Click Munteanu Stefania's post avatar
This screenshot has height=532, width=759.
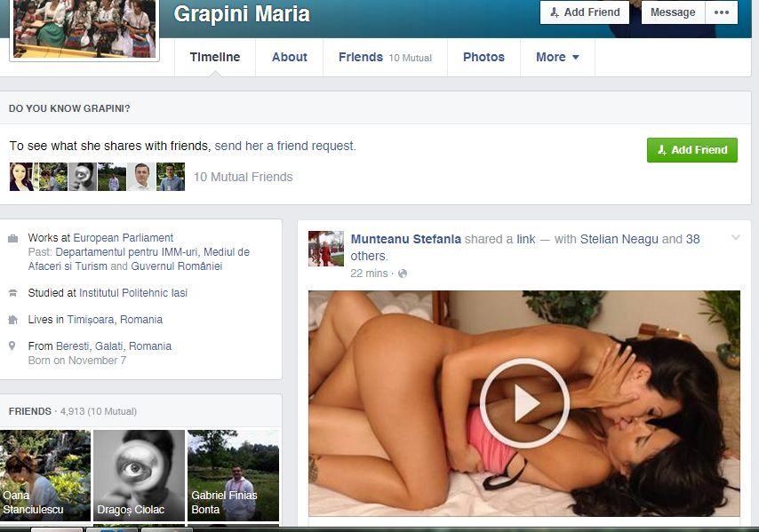pos(326,249)
